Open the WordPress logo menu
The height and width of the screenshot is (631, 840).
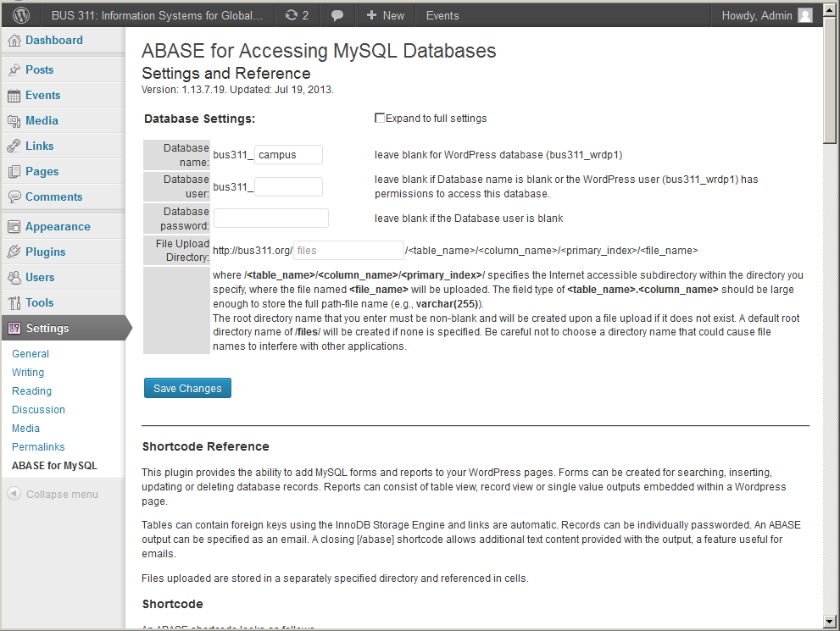21,15
